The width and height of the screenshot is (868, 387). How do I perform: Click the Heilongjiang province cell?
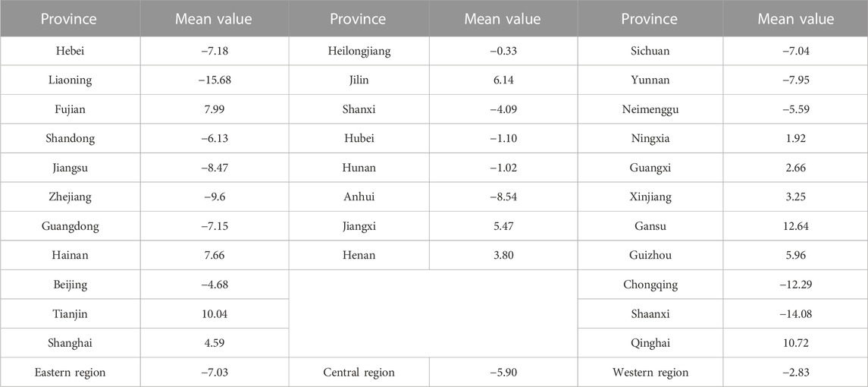358,51
